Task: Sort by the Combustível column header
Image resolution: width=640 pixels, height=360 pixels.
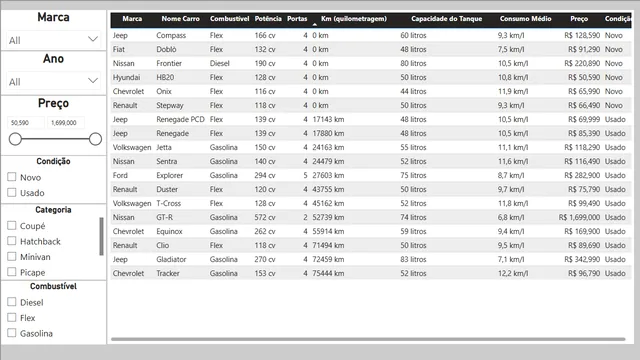Action: click(x=229, y=19)
